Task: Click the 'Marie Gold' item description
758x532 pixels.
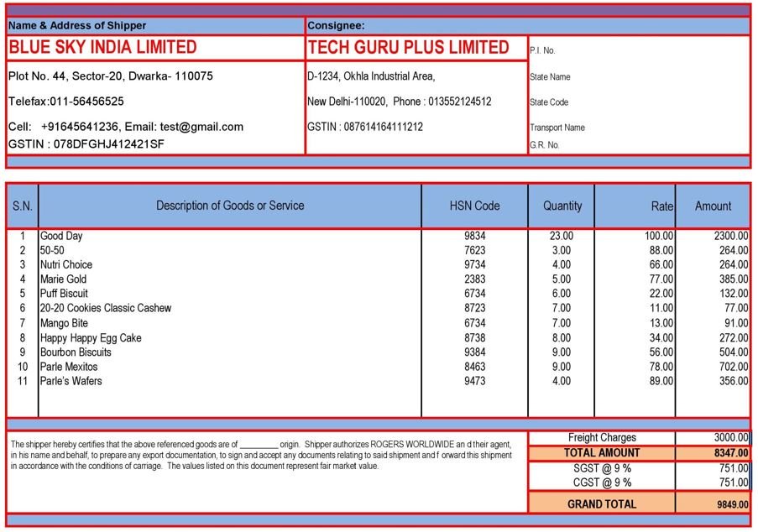Action: pos(63,279)
